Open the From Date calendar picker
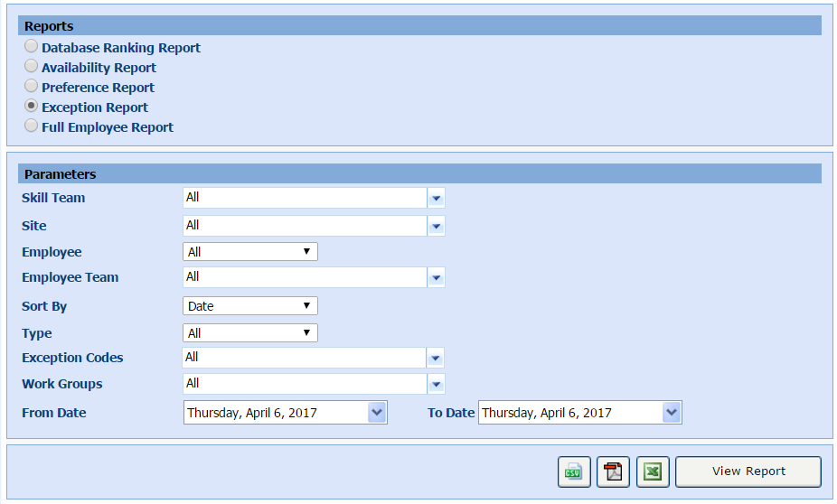837x504 pixels. tap(377, 413)
